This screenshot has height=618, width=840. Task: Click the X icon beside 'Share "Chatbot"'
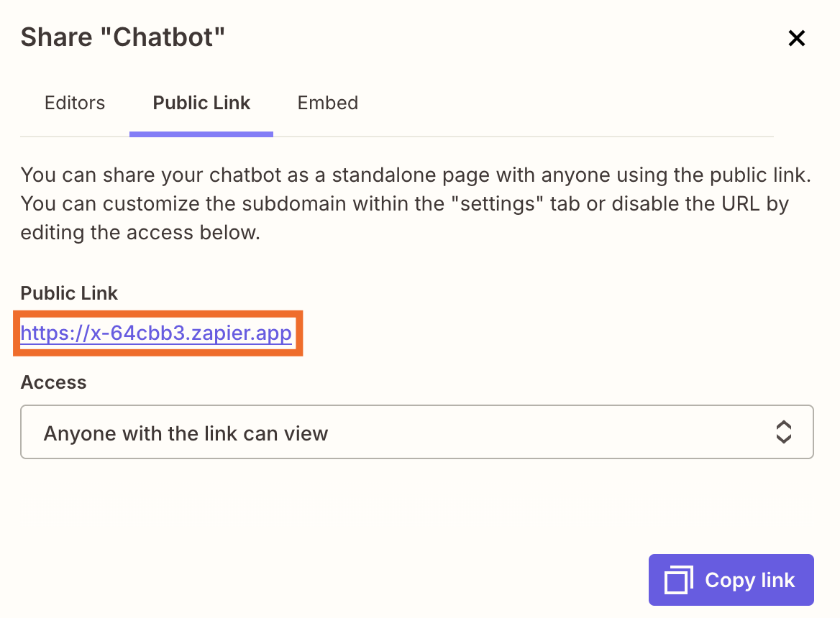(797, 38)
